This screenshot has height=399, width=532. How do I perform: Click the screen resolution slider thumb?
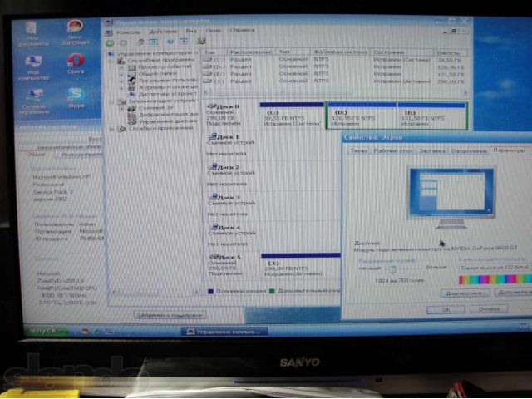(x=392, y=269)
